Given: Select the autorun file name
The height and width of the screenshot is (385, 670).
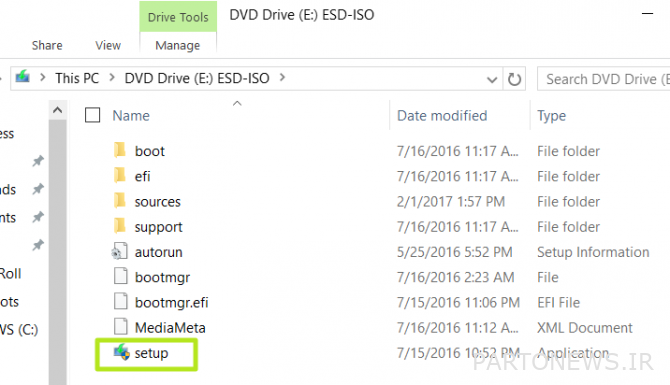Looking at the screenshot, I should [x=159, y=252].
